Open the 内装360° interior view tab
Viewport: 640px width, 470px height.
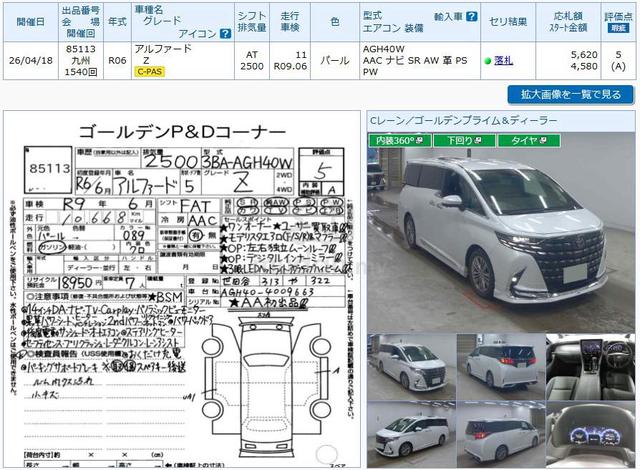tap(400, 140)
